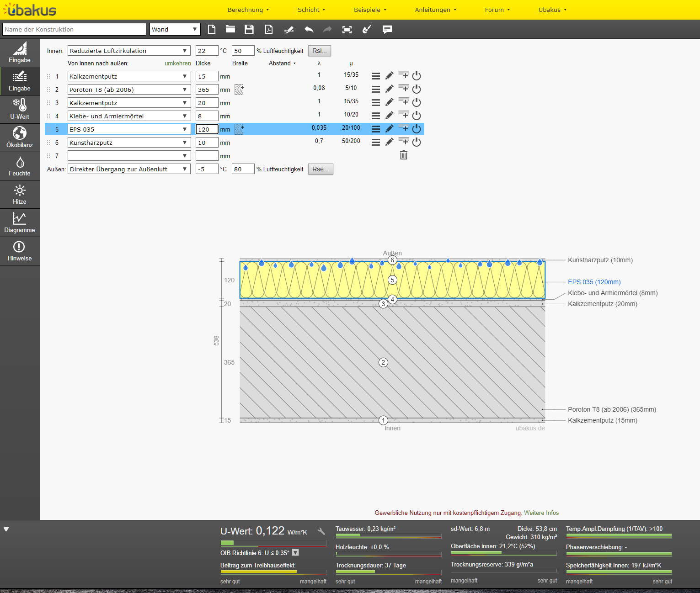This screenshot has width=700, height=593.
Task: Click Rsi... button
Action: tap(320, 51)
